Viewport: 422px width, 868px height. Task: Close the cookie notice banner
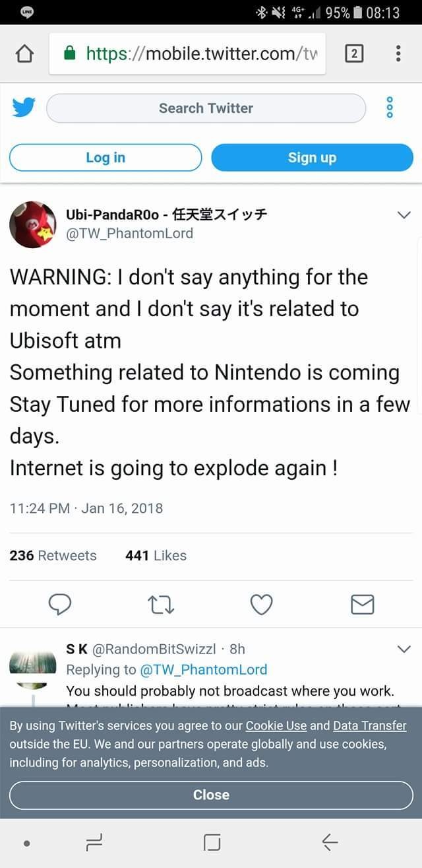pos(211,795)
